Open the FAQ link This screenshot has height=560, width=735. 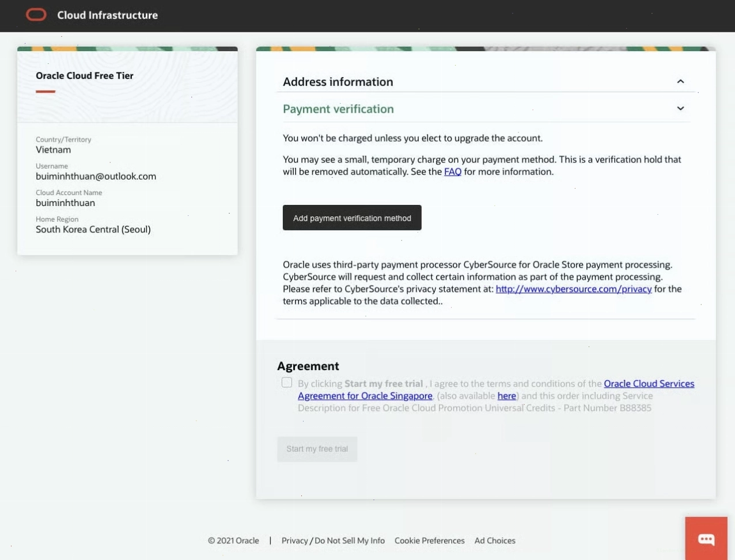(453, 172)
